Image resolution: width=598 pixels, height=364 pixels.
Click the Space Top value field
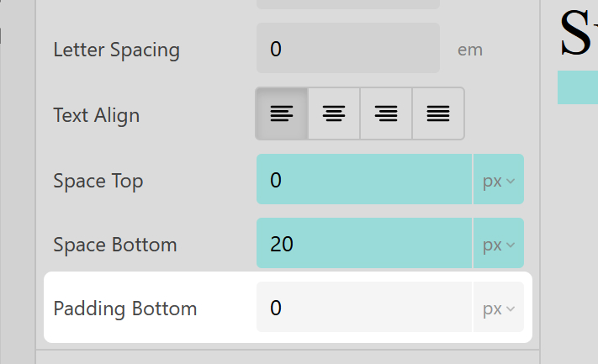pyautogui.click(x=363, y=180)
